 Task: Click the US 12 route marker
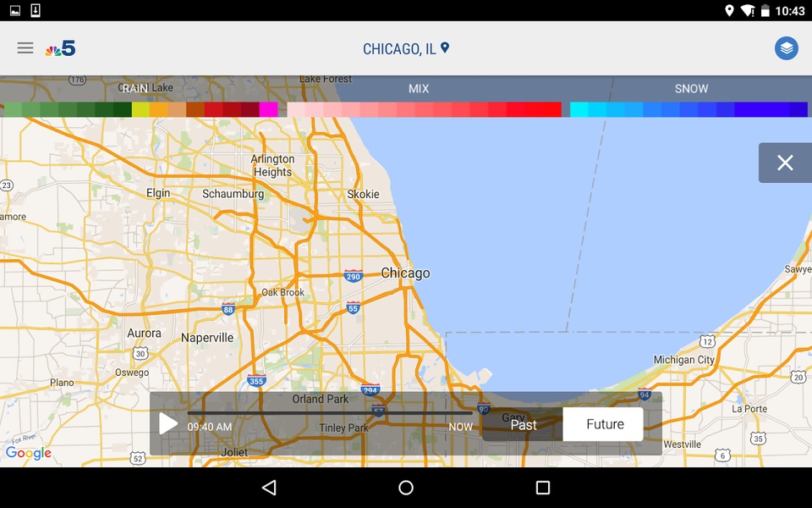pos(707,341)
